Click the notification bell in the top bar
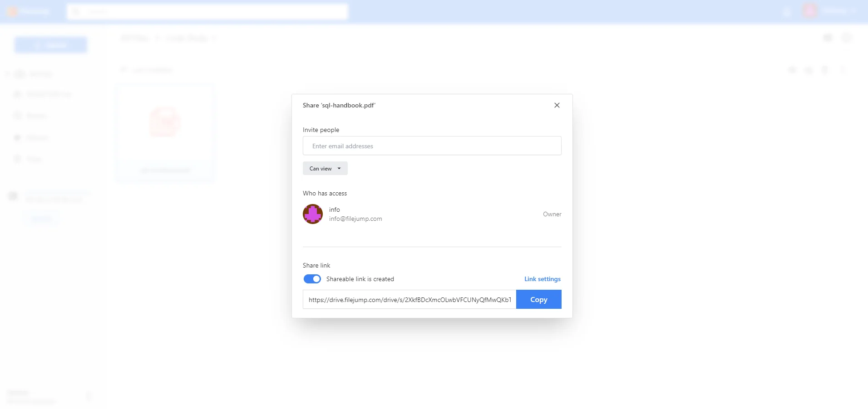 pyautogui.click(x=787, y=11)
